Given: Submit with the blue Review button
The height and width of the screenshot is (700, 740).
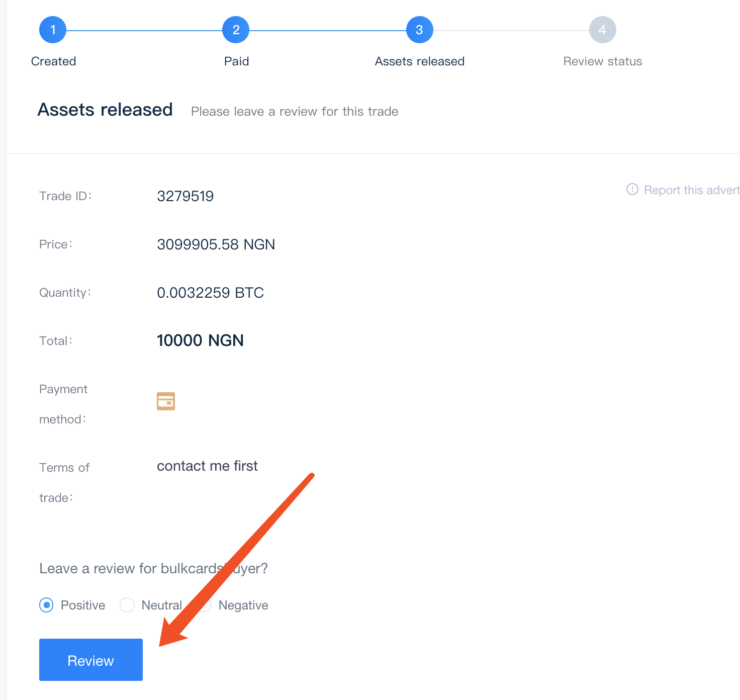Looking at the screenshot, I should pos(91,660).
